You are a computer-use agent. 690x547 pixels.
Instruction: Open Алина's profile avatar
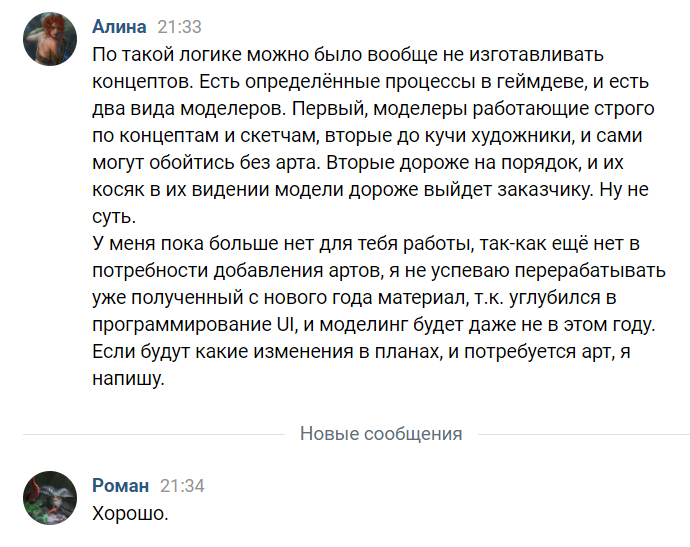click(x=50, y=41)
